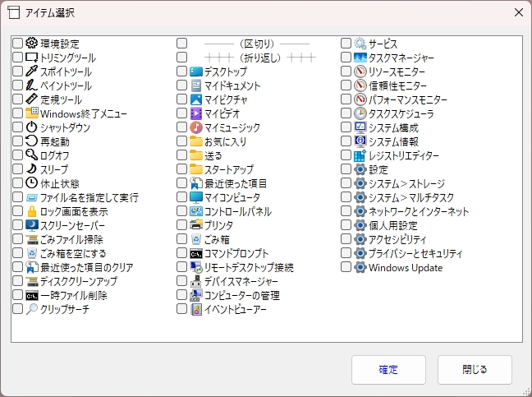Screen dimensions: 532x397
Task: Select the ディスククリーンアップ label
Action: pos(79,281)
